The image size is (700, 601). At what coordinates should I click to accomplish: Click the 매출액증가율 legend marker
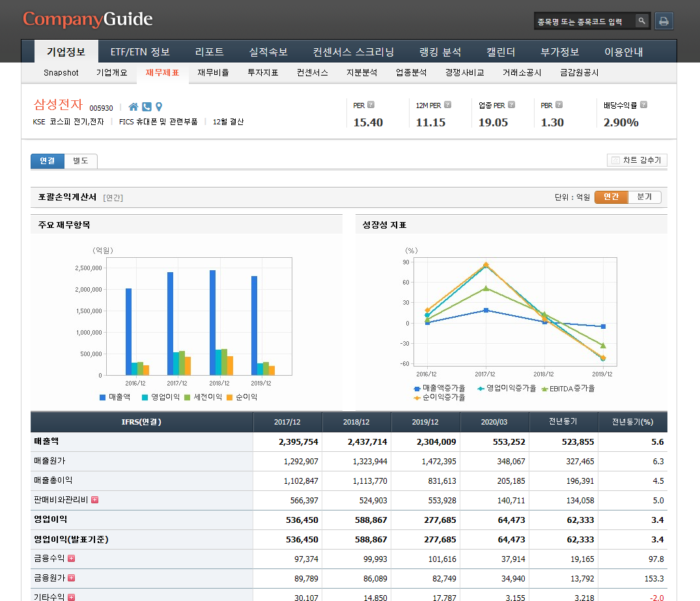(417, 389)
